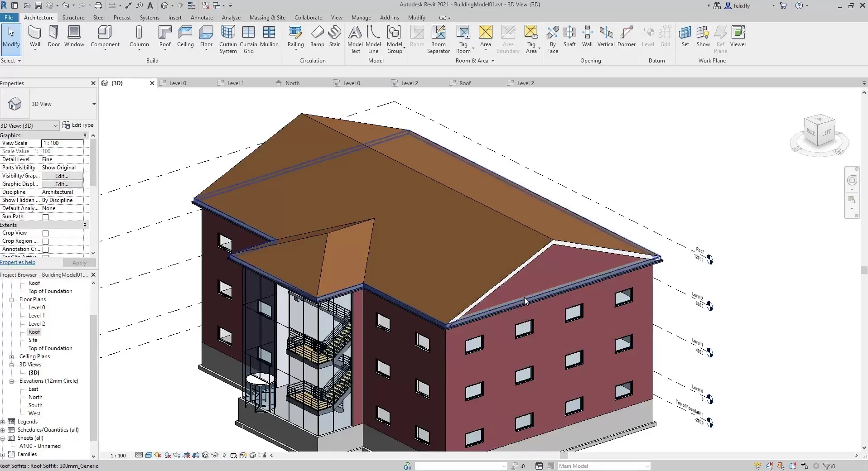
Task: Switch to the Annotate ribbon tab
Action: [202, 18]
